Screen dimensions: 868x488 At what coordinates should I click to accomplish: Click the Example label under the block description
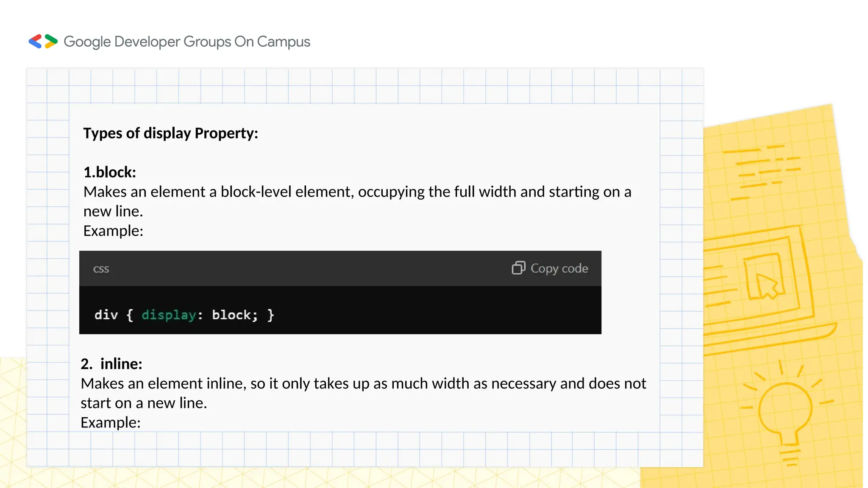coord(113,231)
